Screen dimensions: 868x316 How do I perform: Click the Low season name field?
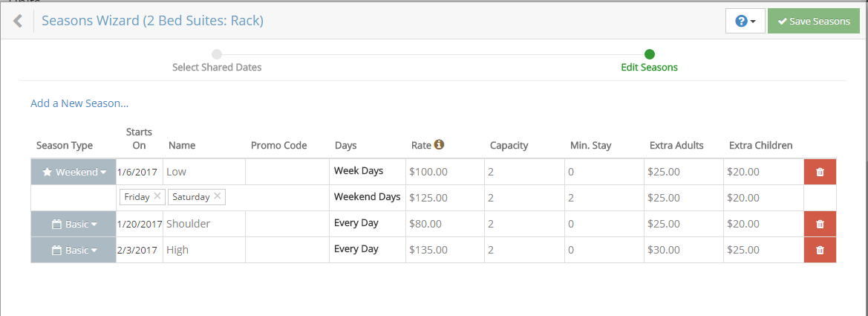(203, 172)
